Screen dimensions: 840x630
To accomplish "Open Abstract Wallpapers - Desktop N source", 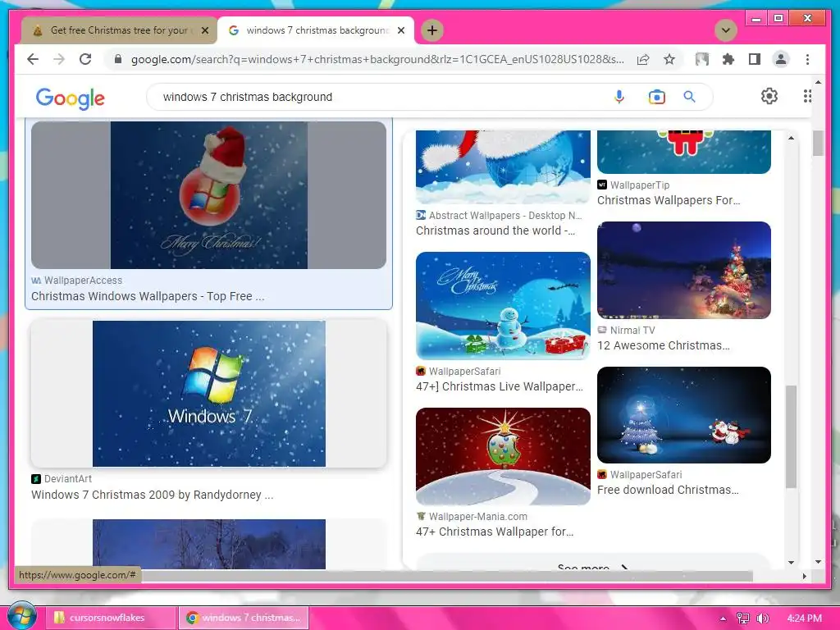I will tap(499, 216).
